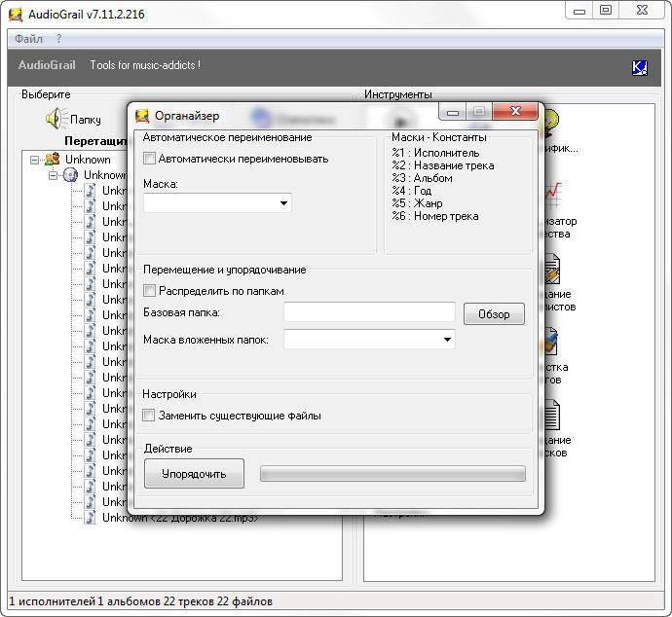This screenshot has height=617, width=672.
Task: Click the Инструменты panel heading
Action: (398, 94)
